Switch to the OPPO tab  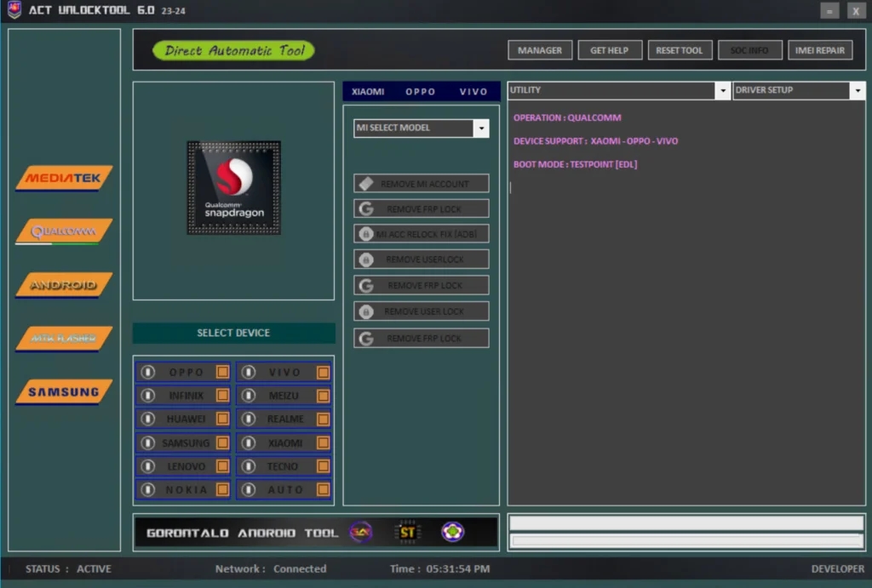coord(421,92)
